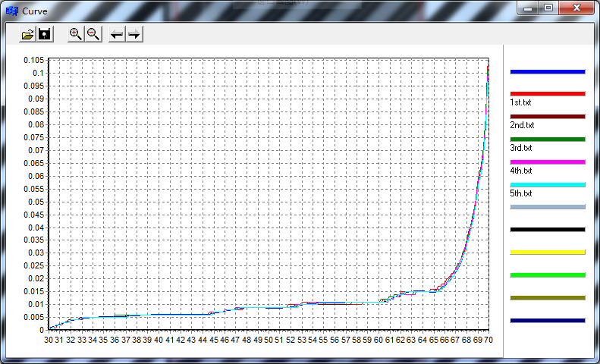Click the olive legend line

[x=547, y=297]
